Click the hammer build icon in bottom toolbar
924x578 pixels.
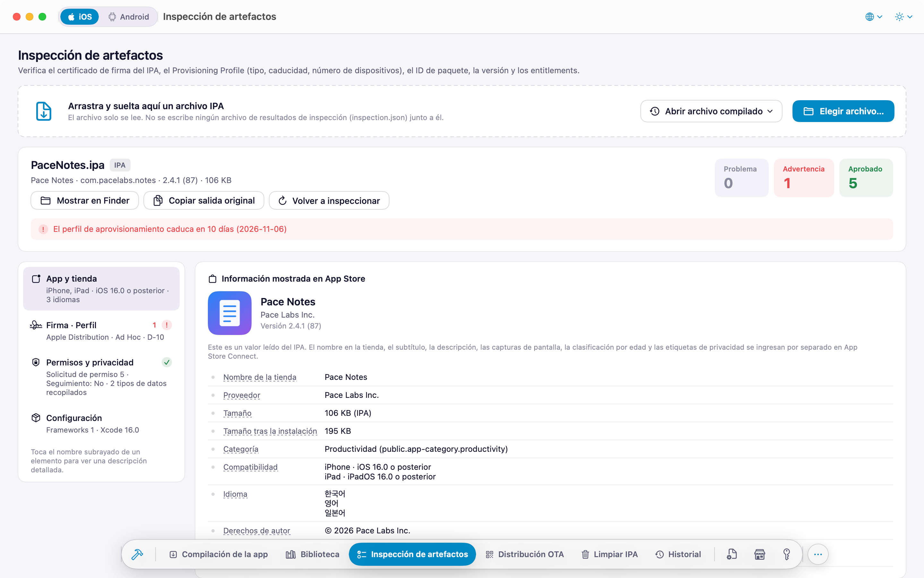click(137, 554)
